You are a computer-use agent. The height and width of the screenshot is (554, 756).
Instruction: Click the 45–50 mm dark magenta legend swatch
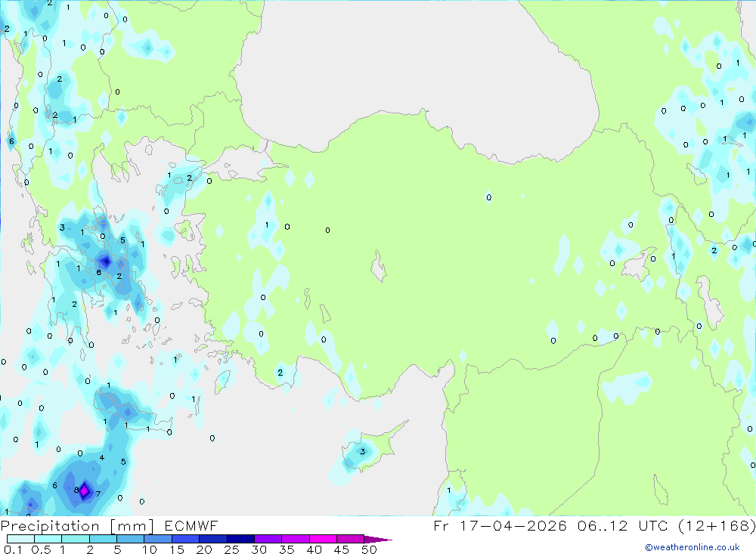(350, 539)
